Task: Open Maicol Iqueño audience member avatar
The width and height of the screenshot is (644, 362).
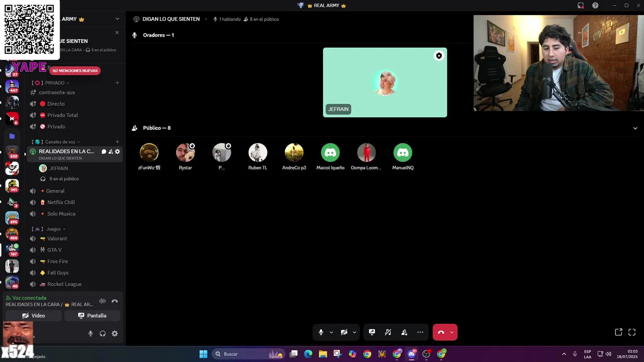Action: (330, 152)
